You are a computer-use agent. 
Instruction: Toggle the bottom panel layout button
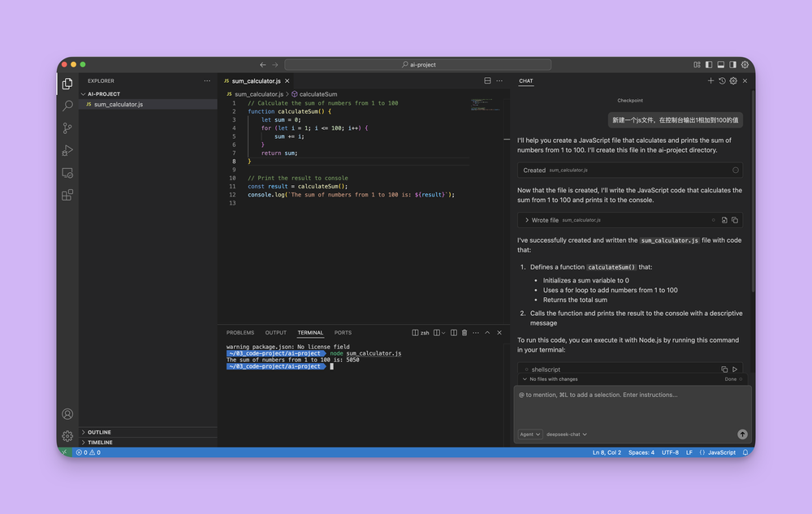(720, 65)
